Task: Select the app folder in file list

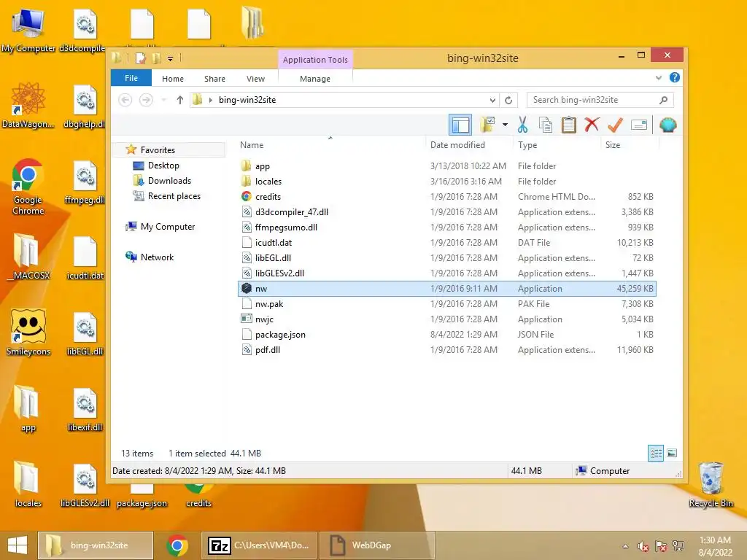Action: click(x=447, y=166)
